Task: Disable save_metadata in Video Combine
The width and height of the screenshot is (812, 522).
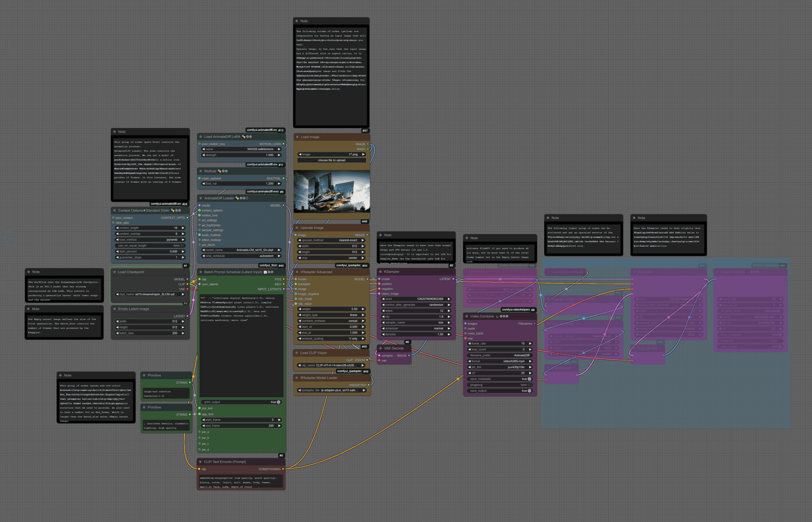Action: [x=529, y=379]
